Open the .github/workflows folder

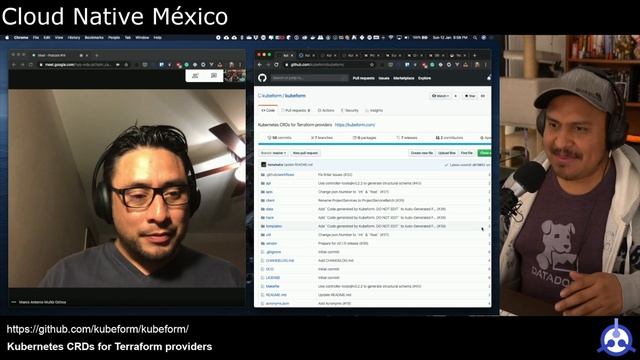coord(280,175)
